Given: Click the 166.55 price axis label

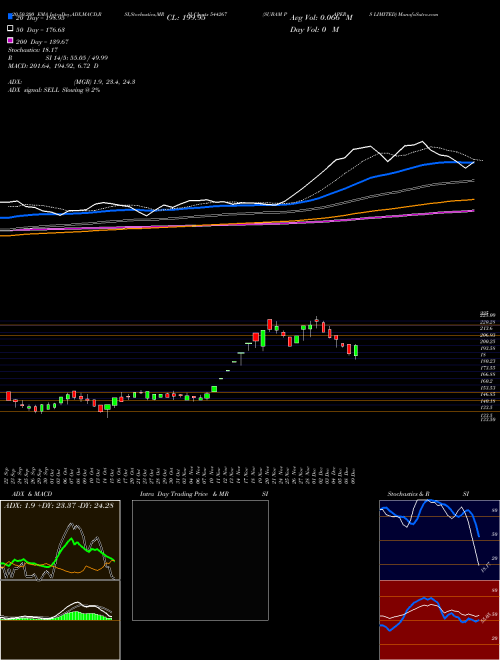Looking at the screenshot, I should click(488, 374).
